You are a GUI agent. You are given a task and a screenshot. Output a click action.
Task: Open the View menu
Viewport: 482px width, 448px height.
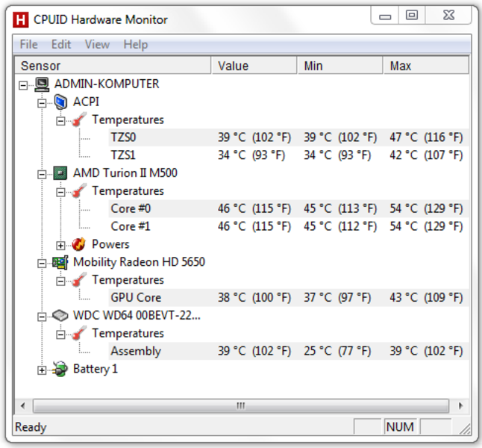[97, 45]
